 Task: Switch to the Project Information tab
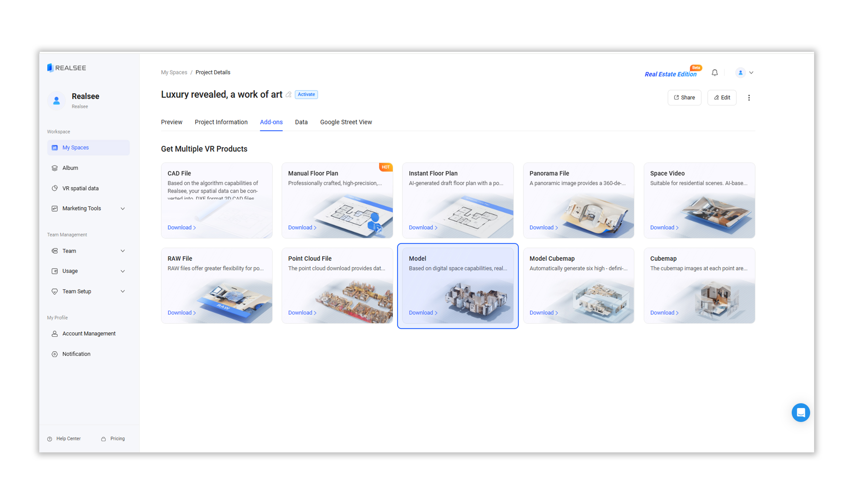coord(221,122)
